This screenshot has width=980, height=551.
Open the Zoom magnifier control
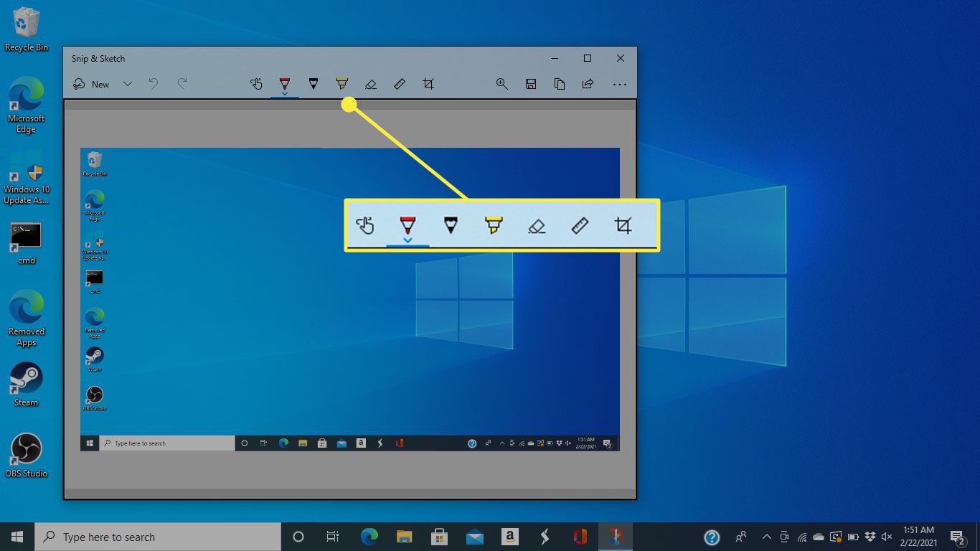(x=502, y=84)
